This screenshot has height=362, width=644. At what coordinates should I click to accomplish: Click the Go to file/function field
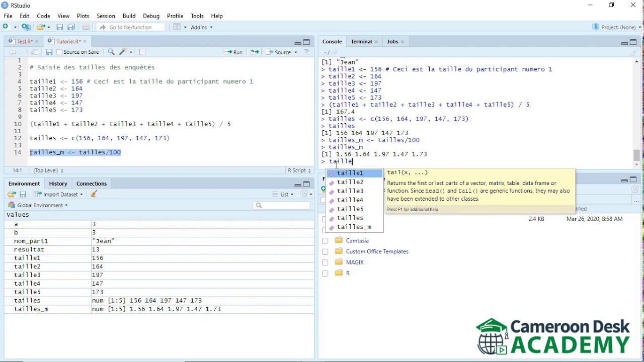click(x=131, y=27)
